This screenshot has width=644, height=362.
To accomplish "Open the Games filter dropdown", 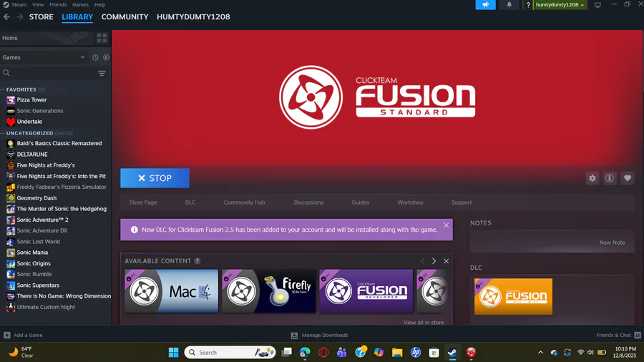I will click(x=44, y=57).
